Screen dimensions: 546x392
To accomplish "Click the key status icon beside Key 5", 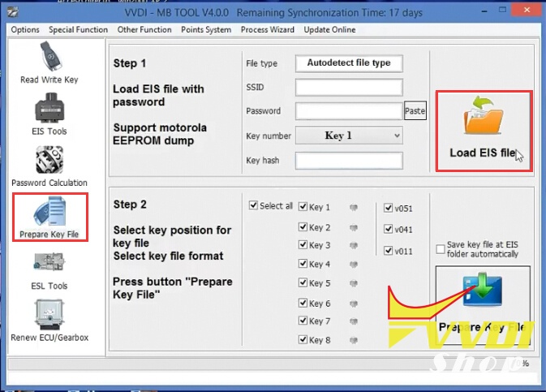I will pyautogui.click(x=354, y=283).
